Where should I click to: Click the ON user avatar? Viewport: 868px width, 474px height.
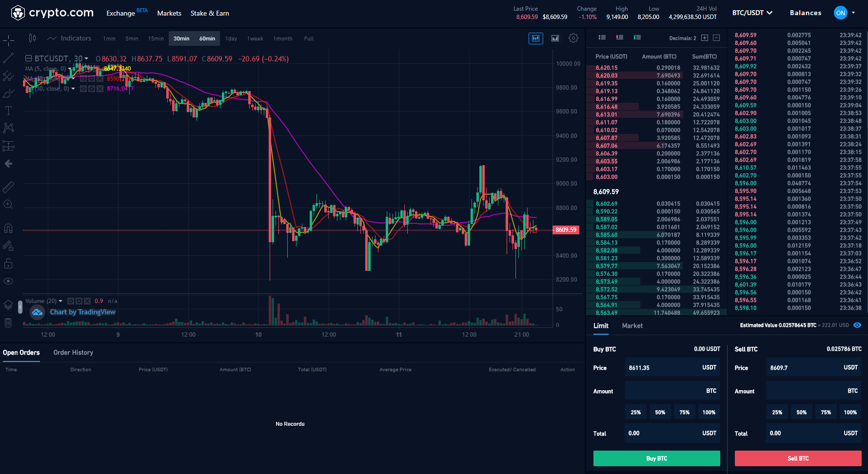tap(841, 13)
